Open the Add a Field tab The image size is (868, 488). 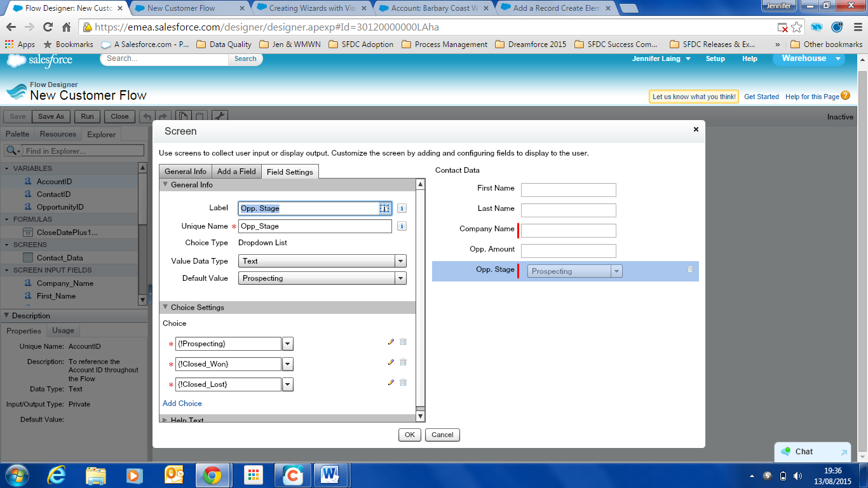(236, 172)
